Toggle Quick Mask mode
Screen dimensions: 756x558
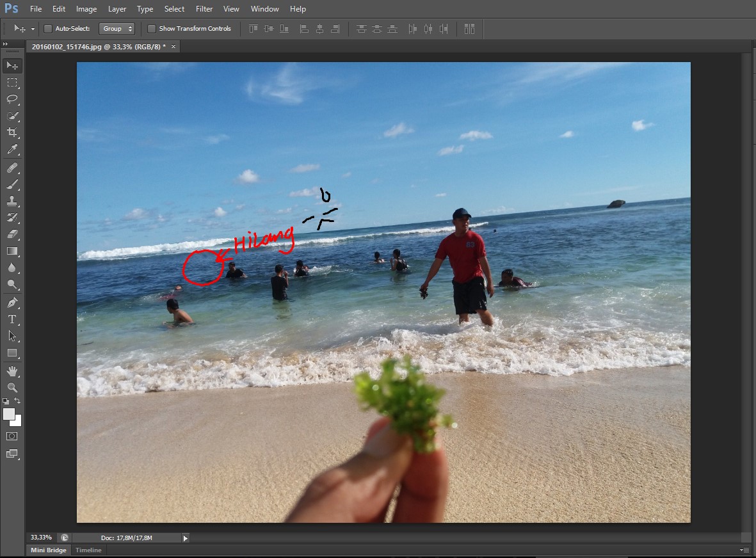pos(12,436)
